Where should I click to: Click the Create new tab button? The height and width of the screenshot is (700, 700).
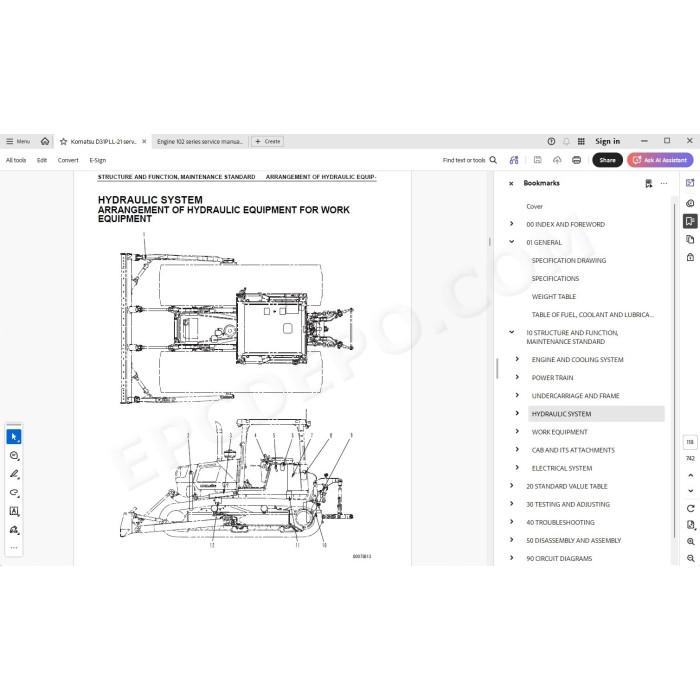[268, 142]
